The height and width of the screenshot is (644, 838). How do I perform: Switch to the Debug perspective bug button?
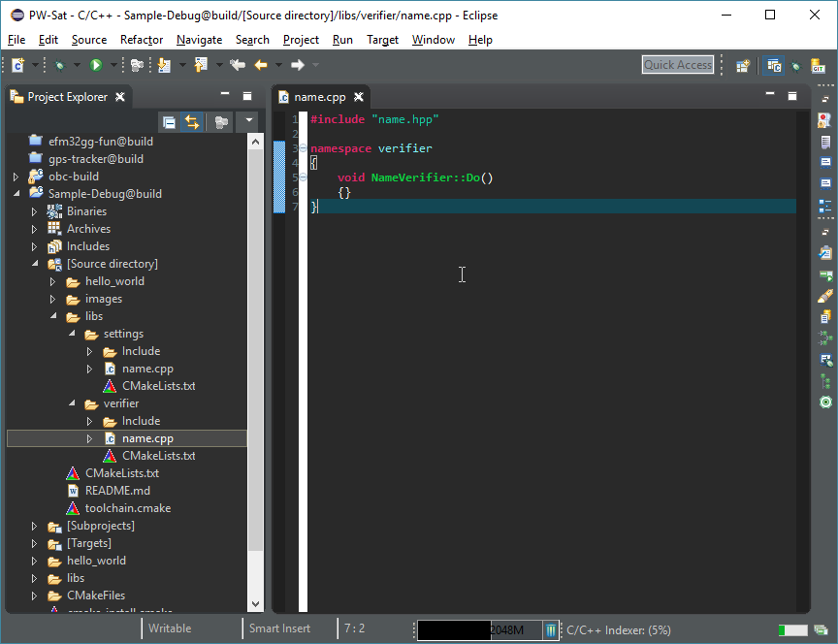pos(796,66)
